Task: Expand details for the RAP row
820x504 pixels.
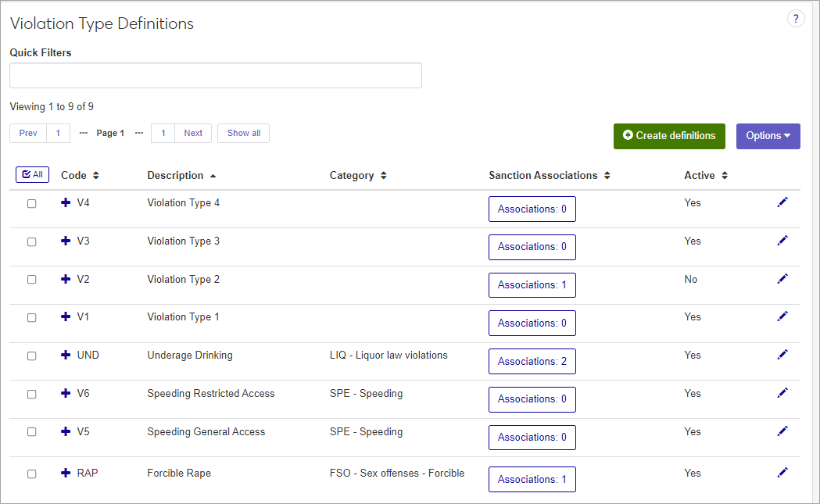Action: 66,473
